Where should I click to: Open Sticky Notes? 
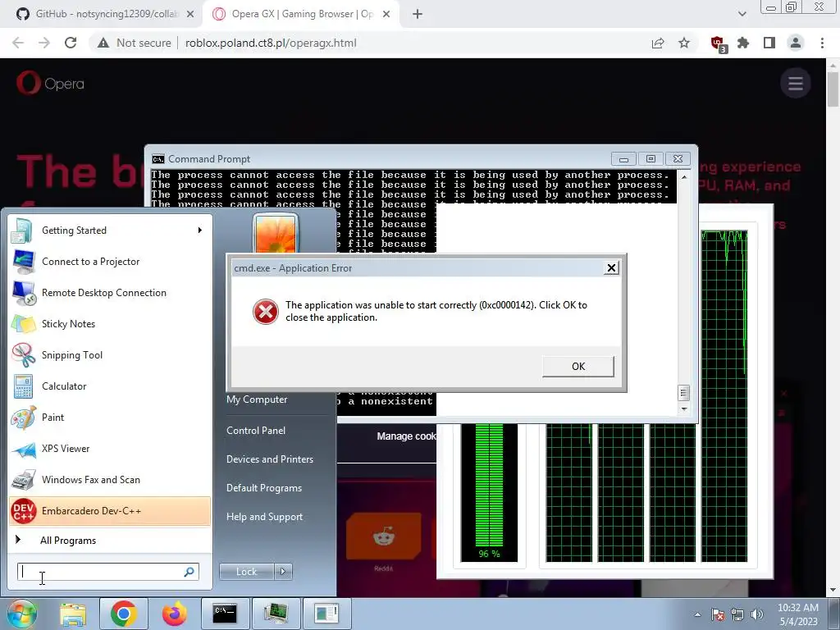pyautogui.click(x=110, y=323)
